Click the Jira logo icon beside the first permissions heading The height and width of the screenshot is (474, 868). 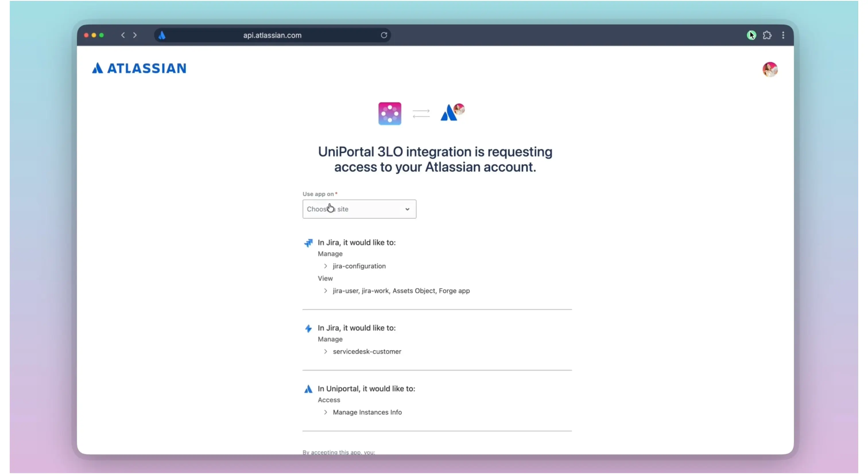308,243
